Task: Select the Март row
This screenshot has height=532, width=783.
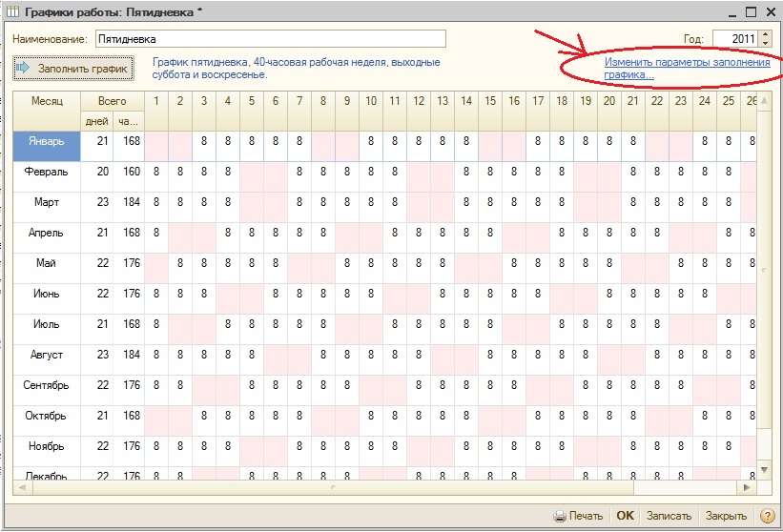Action: pos(47,207)
